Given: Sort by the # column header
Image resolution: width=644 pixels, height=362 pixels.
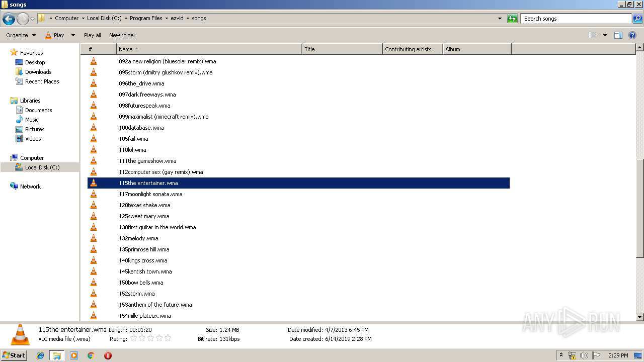Looking at the screenshot, I should pyautogui.click(x=99, y=49).
